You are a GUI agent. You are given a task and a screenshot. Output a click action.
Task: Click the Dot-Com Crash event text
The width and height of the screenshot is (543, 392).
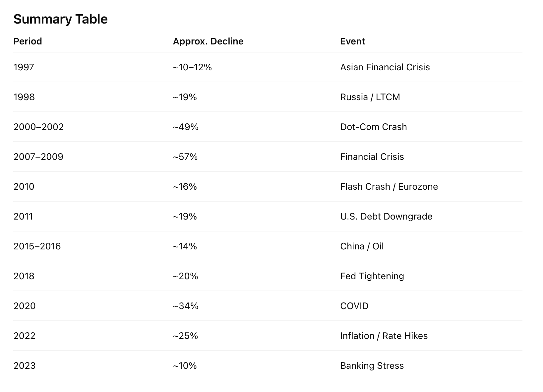373,127
